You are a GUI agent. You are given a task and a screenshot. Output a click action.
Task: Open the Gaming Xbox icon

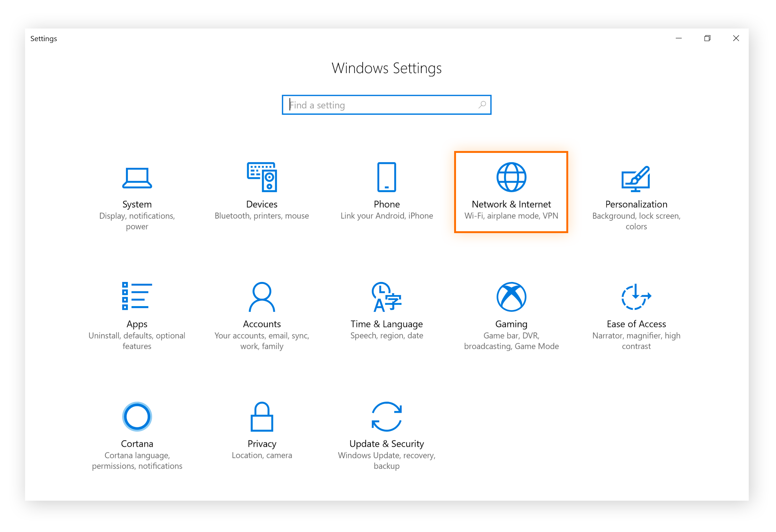pos(511,297)
